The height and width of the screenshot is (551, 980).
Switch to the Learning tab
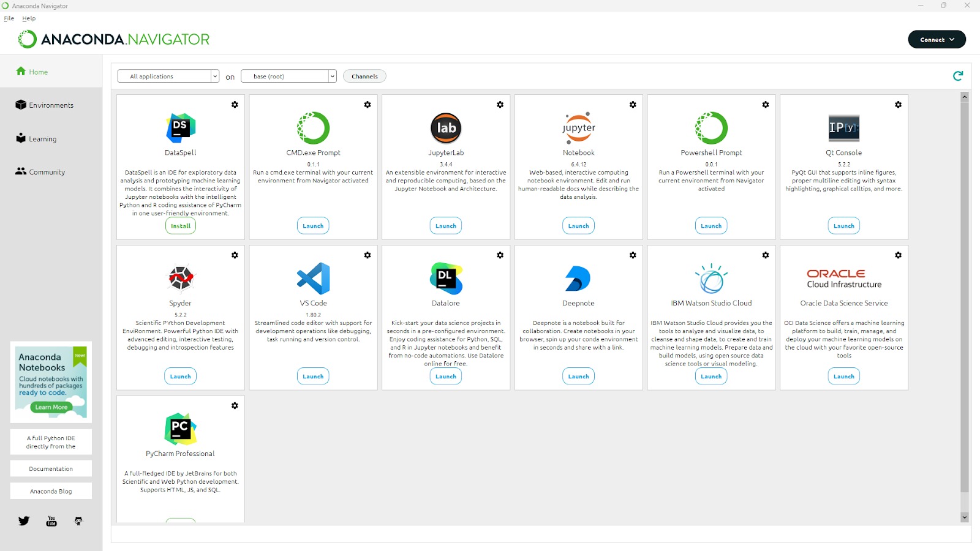click(42, 139)
